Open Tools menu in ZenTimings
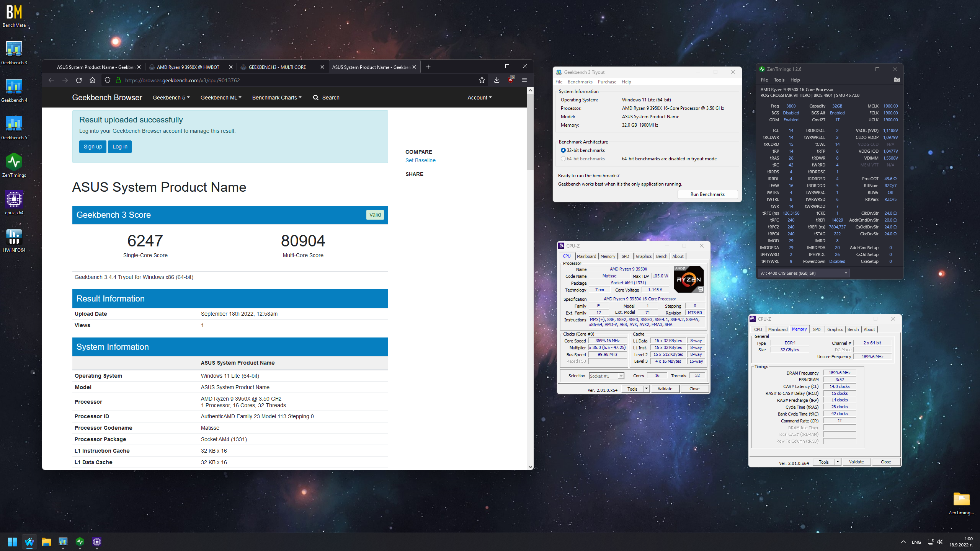 point(779,80)
